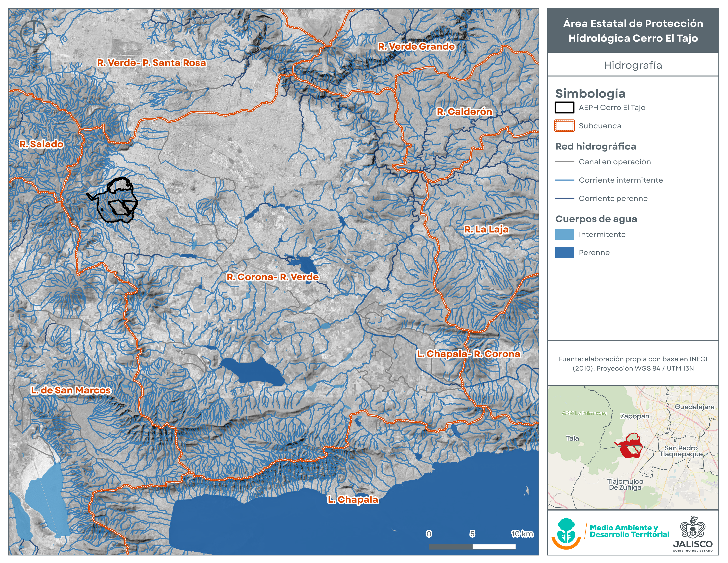
Task: Click the R. Calderón subbasin label
Action: tap(464, 111)
